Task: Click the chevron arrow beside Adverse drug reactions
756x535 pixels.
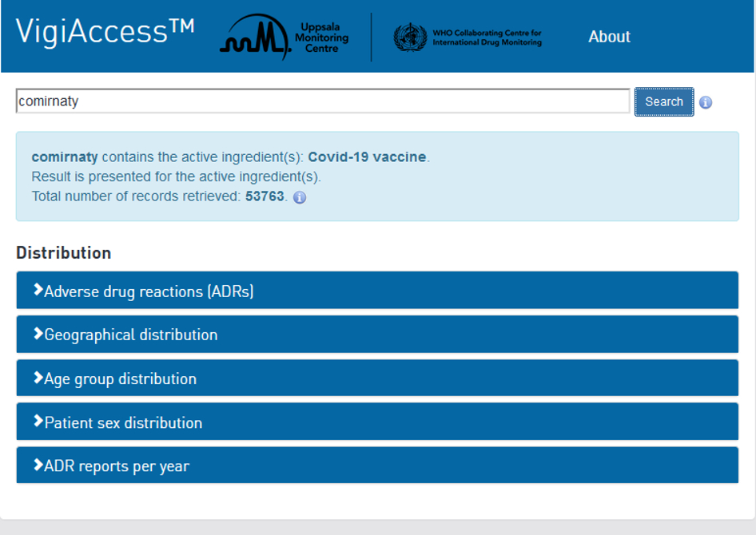Action: click(38, 291)
